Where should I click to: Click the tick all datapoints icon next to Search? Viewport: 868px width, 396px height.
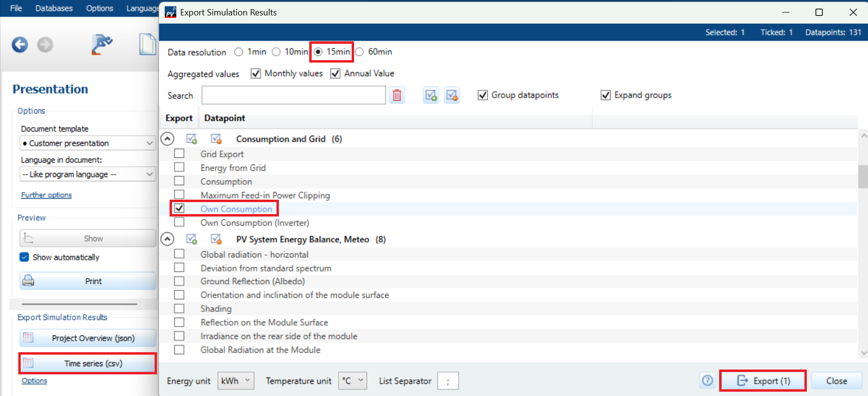[x=431, y=95]
